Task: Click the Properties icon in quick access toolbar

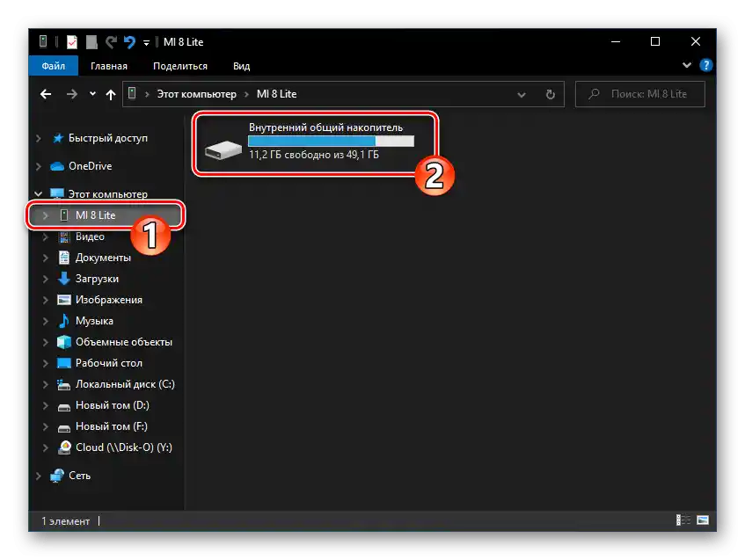Action: pos(72,42)
